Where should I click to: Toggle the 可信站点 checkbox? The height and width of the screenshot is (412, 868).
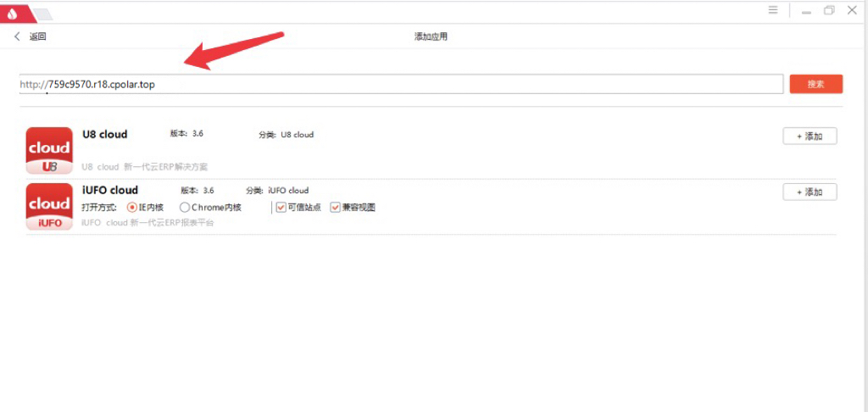point(280,208)
